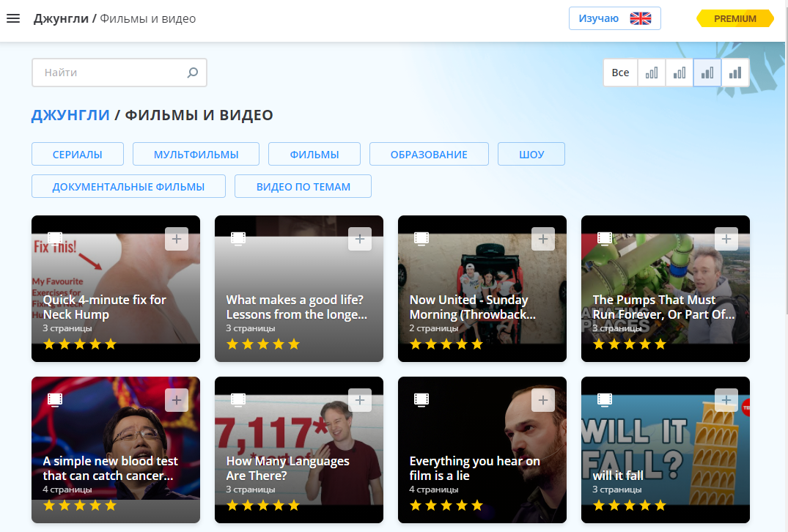Screen dimensions: 788x532
Task: Click the UK flag language icon
Action: (640, 18)
